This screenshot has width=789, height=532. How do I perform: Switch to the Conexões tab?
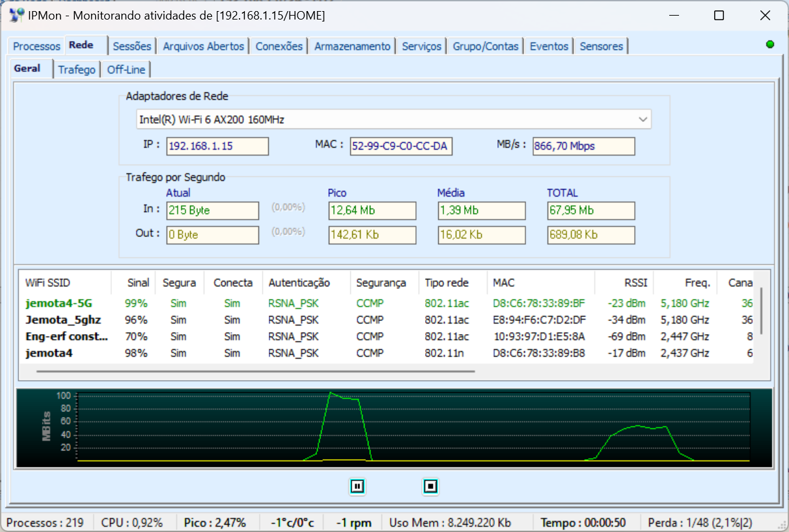[x=279, y=46]
